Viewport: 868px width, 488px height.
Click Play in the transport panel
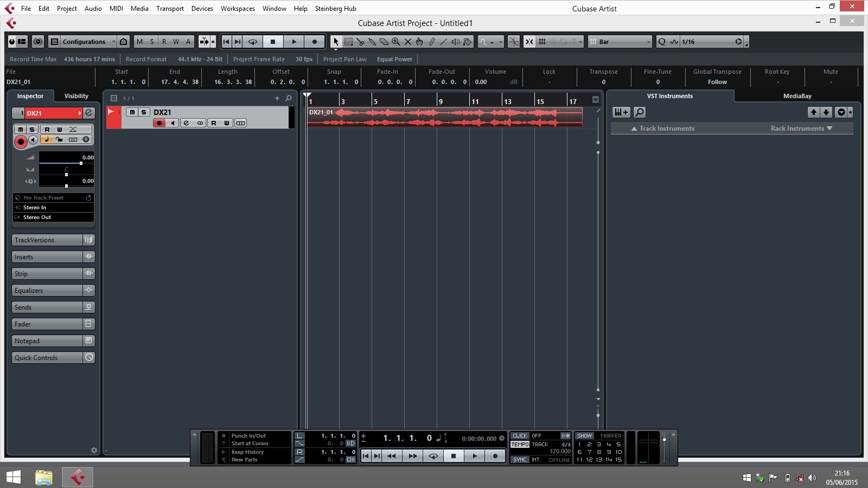coord(474,456)
